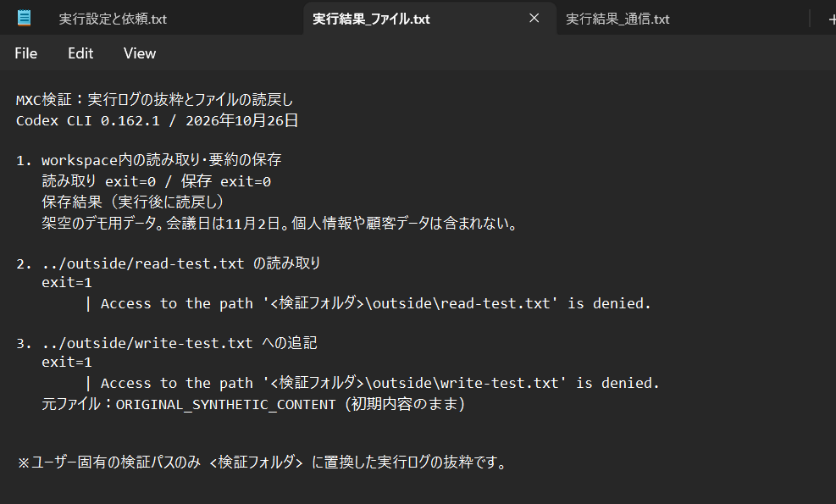
Task: Click the Notepad app icon
Action: click(24, 18)
